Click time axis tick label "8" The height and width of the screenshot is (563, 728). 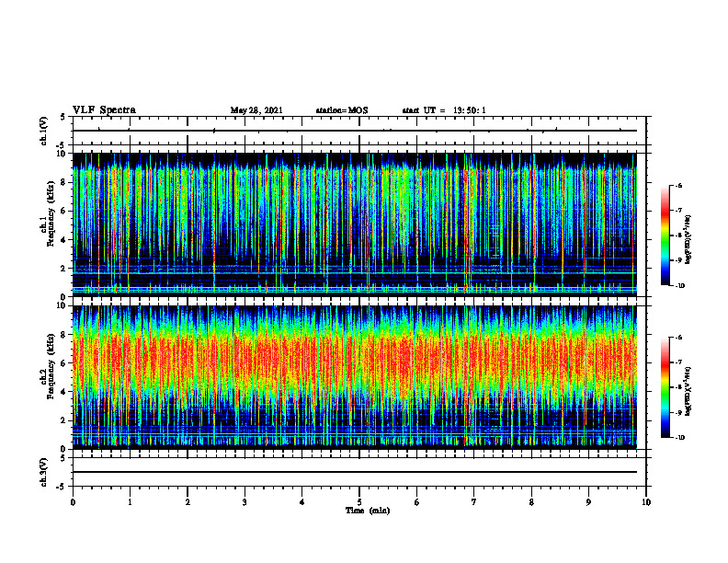531,502
